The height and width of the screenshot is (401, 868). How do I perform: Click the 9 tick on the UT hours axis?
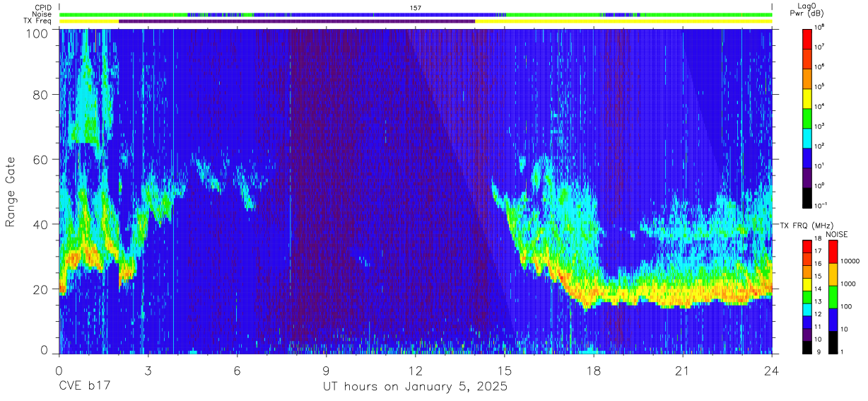[326, 371]
